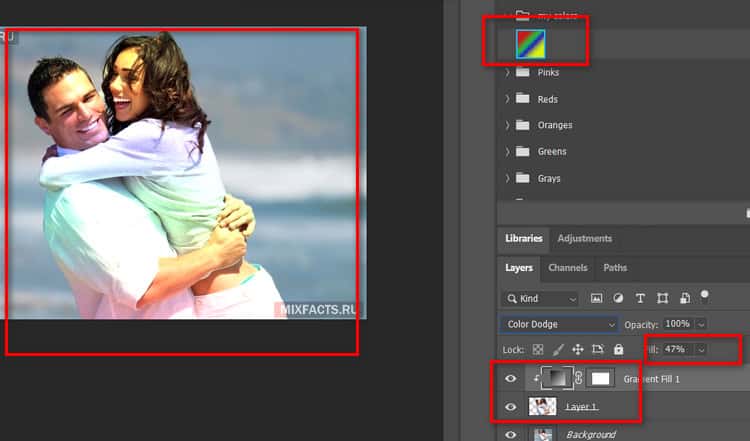Click the shape layer filter icon

662,298
